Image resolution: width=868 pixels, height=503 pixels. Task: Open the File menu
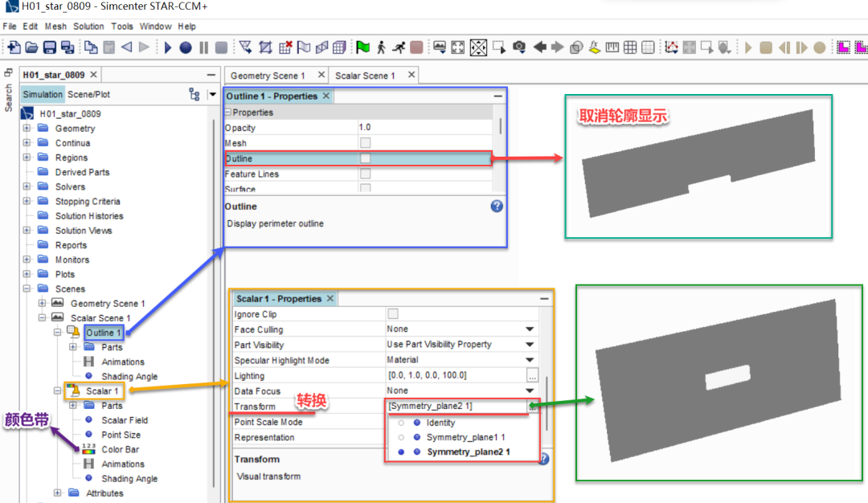pyautogui.click(x=10, y=27)
